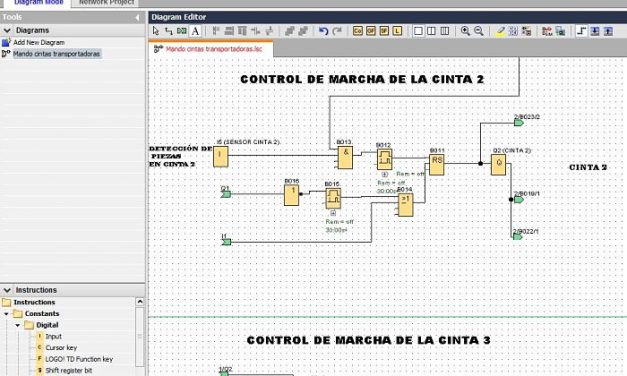This screenshot has width=627, height=376.
Task: Undo the last action
Action: pyautogui.click(x=323, y=31)
